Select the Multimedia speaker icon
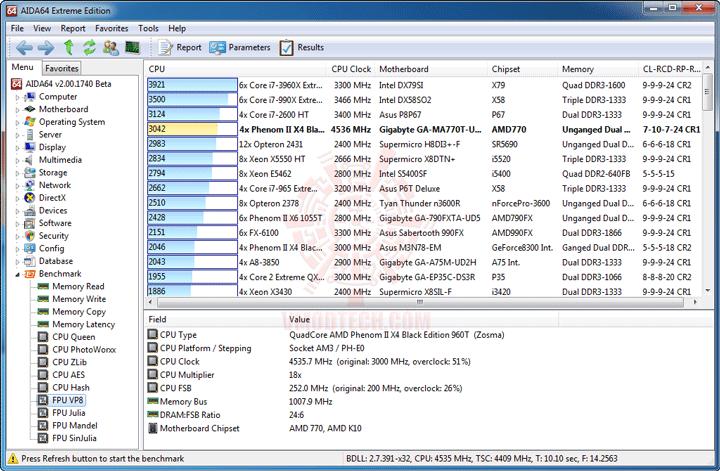The height and width of the screenshot is (471, 720). pos(30,160)
